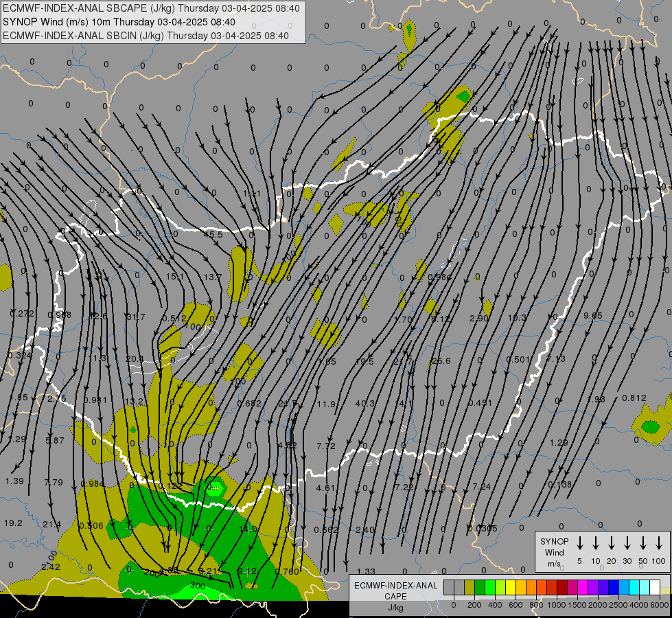Click the SBCIN title line
This screenshot has height=618, width=672.
[x=146, y=36]
